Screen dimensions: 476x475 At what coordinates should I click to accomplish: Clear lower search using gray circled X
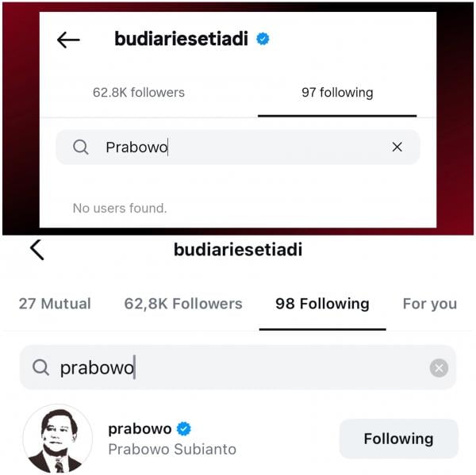pyautogui.click(x=439, y=368)
